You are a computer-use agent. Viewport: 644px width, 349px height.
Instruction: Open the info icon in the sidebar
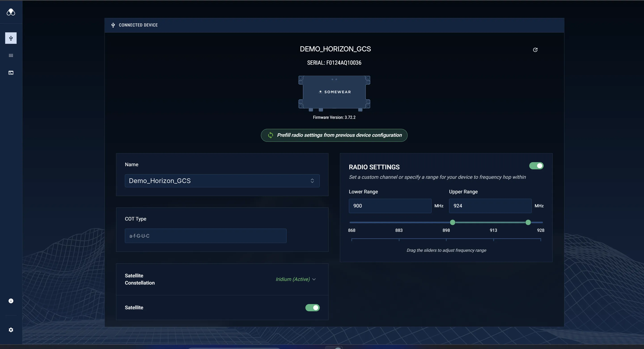tap(11, 301)
